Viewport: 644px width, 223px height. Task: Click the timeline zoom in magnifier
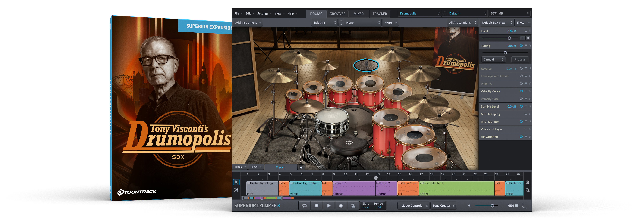point(527,183)
